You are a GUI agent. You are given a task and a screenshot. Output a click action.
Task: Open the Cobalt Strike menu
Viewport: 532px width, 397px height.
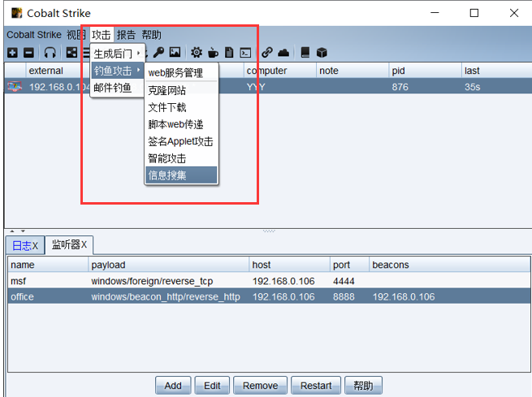[x=34, y=35]
